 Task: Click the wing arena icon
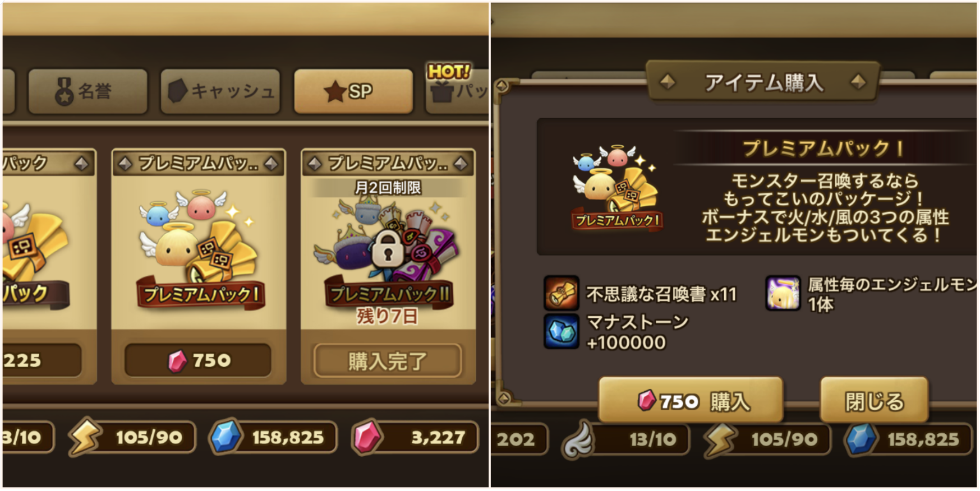(x=578, y=439)
